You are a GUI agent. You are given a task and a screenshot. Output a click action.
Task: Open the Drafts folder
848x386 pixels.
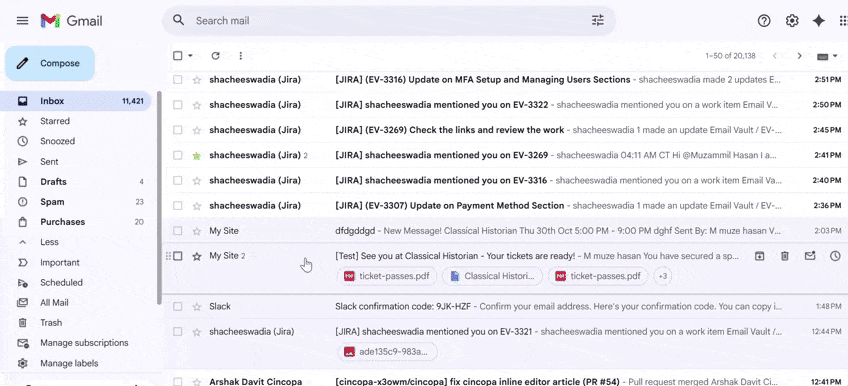(x=77, y=182)
